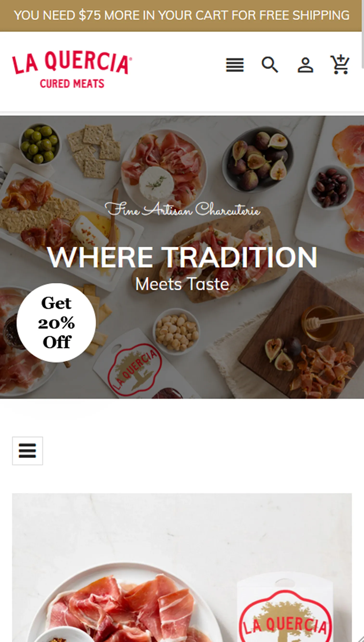Open the prosciutto plate product image

point(182,567)
